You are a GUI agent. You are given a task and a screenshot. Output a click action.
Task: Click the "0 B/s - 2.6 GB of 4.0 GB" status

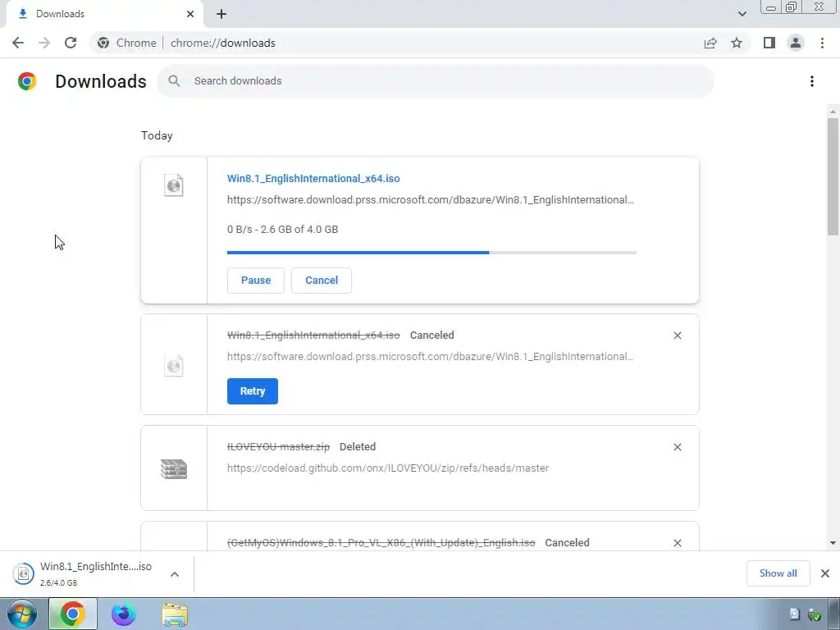point(282,230)
